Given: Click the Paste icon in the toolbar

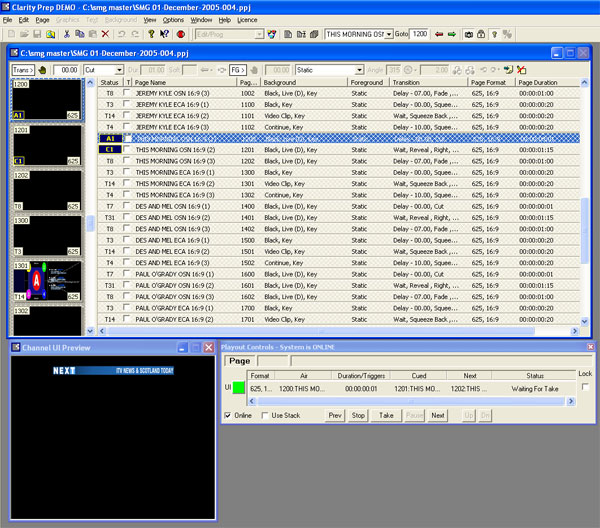Looking at the screenshot, I should (93, 34).
